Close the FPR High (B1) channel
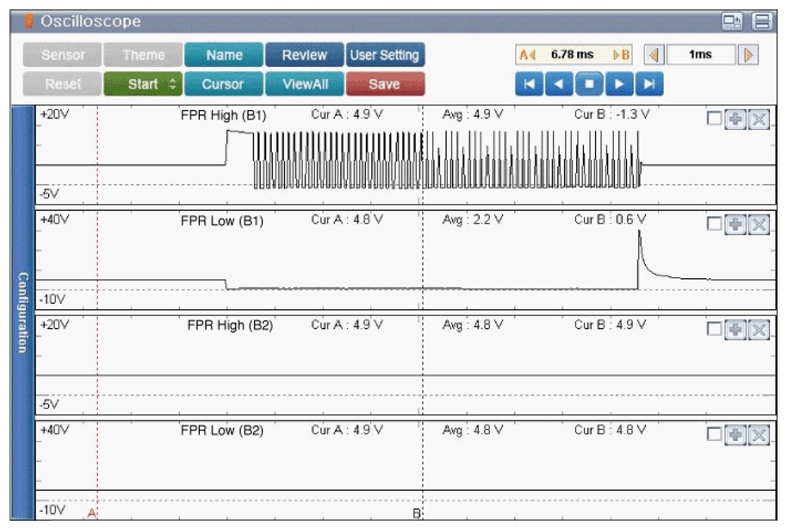Image resolution: width=787 pixels, height=530 pixels. click(x=759, y=119)
